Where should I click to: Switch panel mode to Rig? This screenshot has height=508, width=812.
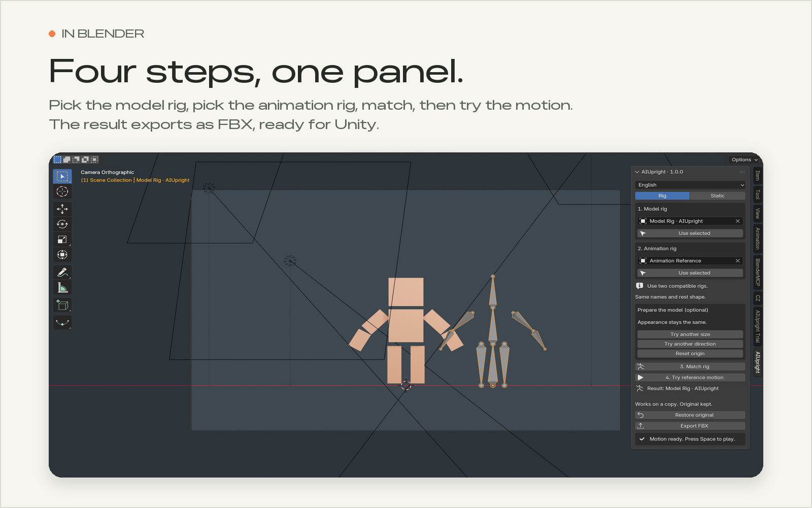pos(662,196)
